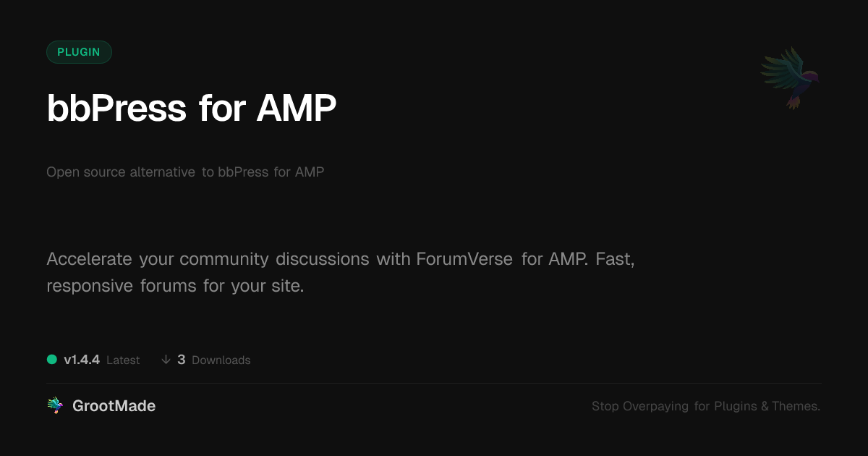Select the PLUGIN category badge
Viewport: 868px width, 456px height.
pyautogui.click(x=79, y=52)
